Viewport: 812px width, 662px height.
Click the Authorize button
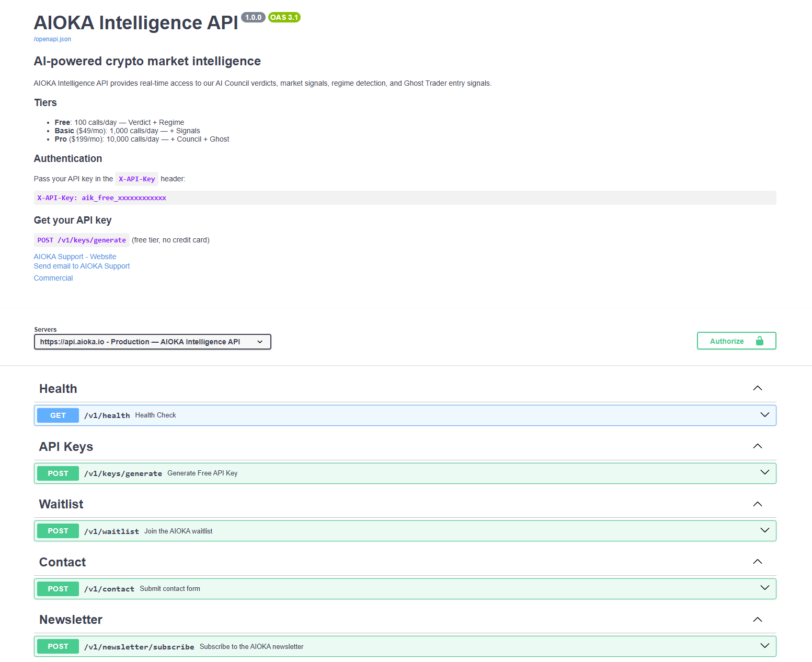click(x=736, y=341)
